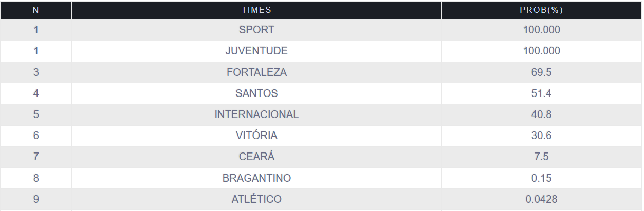Screen dimensions: 644x211
Task: Click the 0.0428 probability value
Action: pos(541,199)
